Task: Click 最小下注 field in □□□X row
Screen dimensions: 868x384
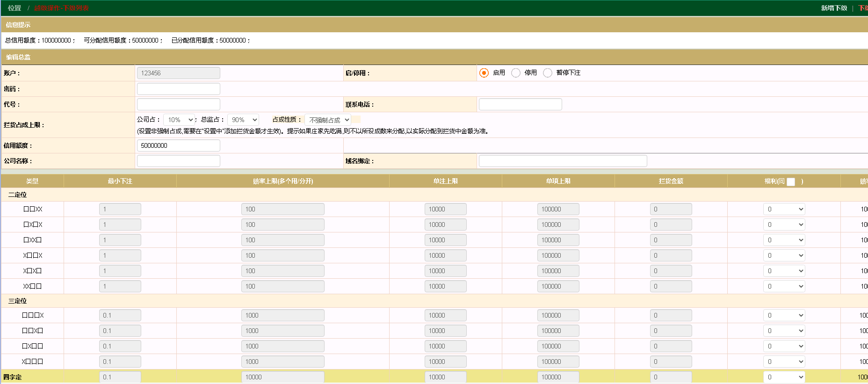Action: click(x=120, y=315)
